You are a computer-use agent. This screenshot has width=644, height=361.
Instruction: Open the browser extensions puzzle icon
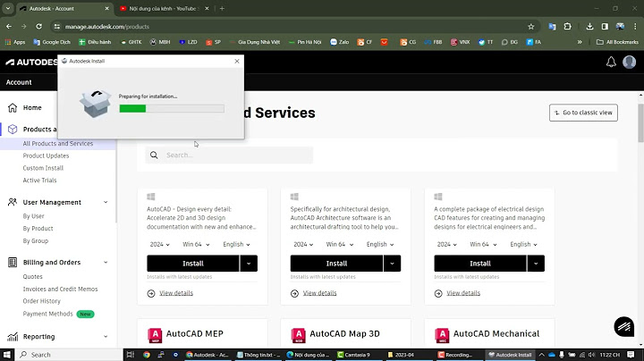coord(568,26)
